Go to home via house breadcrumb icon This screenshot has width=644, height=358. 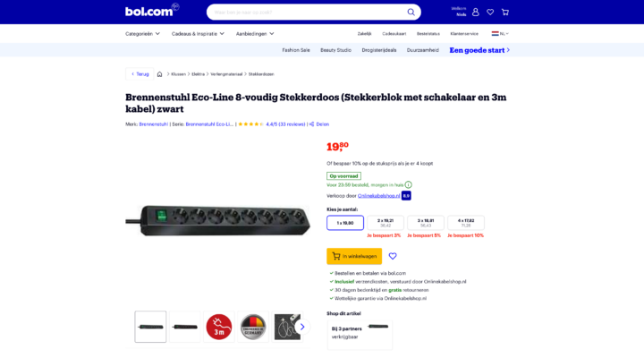159,74
